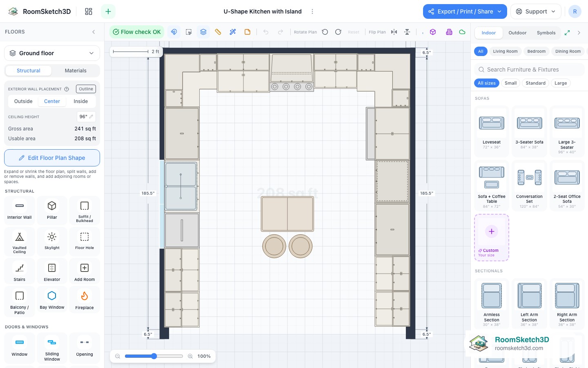Rotate the plan clockwise
The width and height of the screenshot is (588, 368).
coord(338,32)
